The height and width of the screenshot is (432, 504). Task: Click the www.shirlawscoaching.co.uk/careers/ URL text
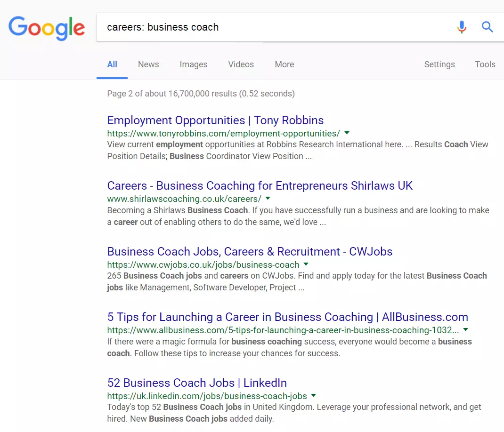point(184,199)
